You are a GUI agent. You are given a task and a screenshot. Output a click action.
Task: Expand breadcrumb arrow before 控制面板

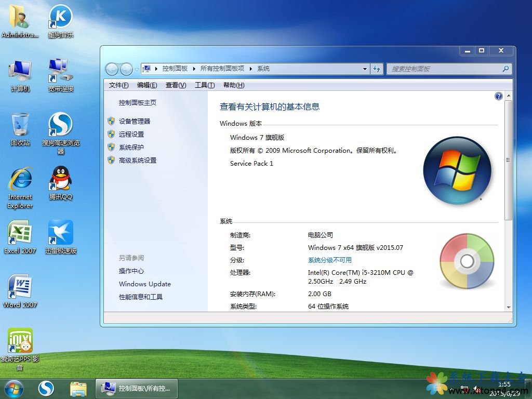[156, 69]
